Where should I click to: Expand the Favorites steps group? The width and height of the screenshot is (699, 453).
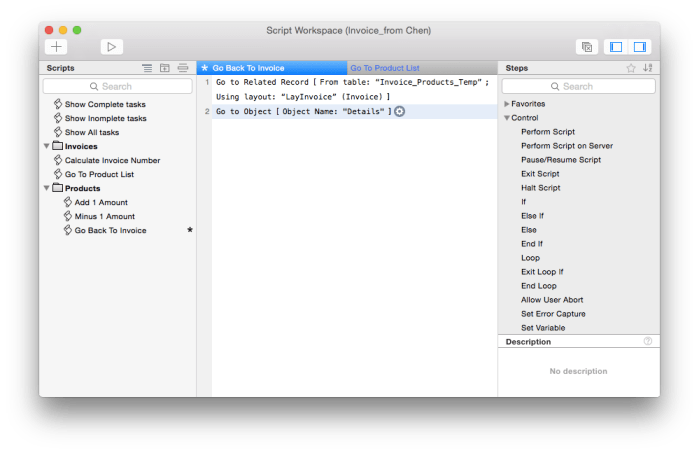507,104
